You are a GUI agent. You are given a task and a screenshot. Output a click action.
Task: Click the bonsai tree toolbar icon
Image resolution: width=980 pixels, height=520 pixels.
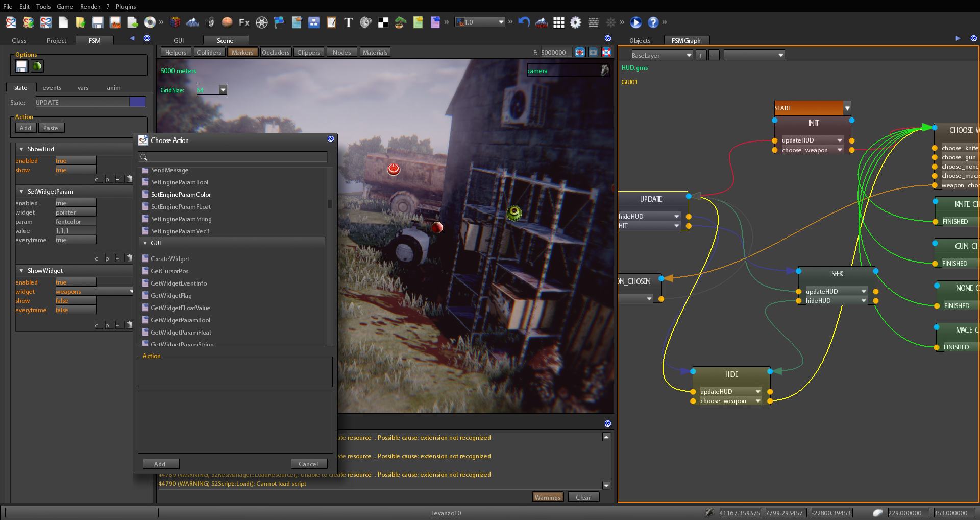pos(400,22)
